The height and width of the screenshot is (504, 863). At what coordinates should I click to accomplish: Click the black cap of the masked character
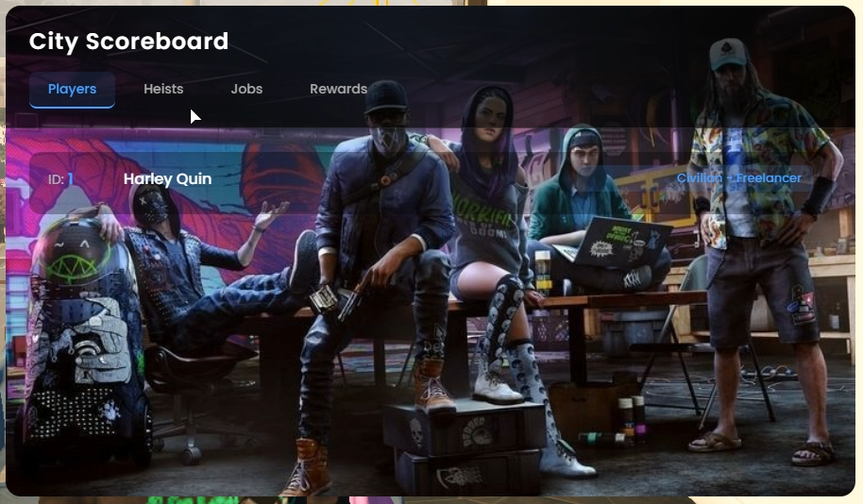click(385, 94)
